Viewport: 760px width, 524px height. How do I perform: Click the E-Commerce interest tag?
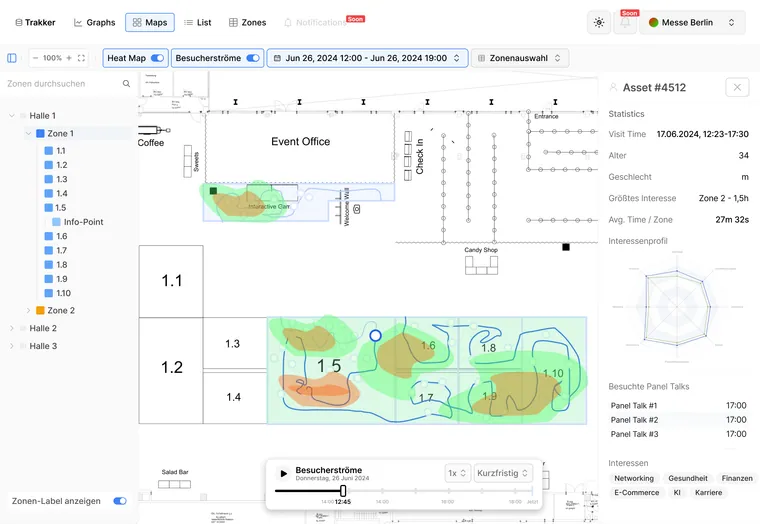coord(636,492)
